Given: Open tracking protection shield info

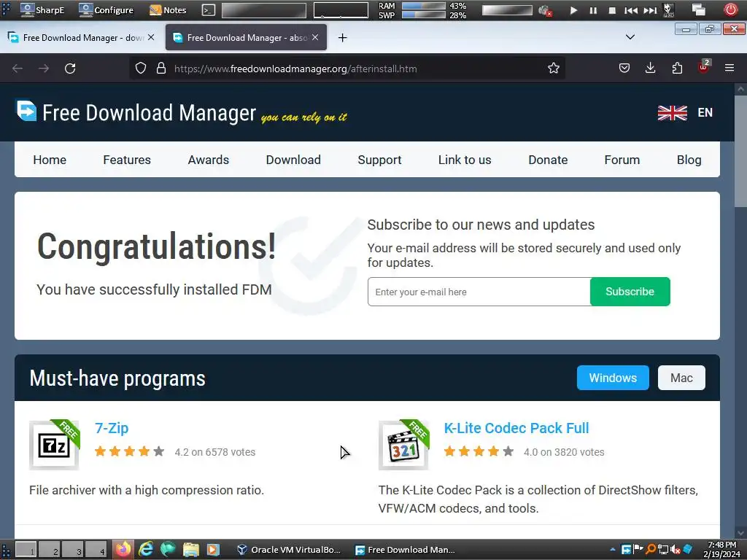Looking at the screenshot, I should (x=141, y=68).
